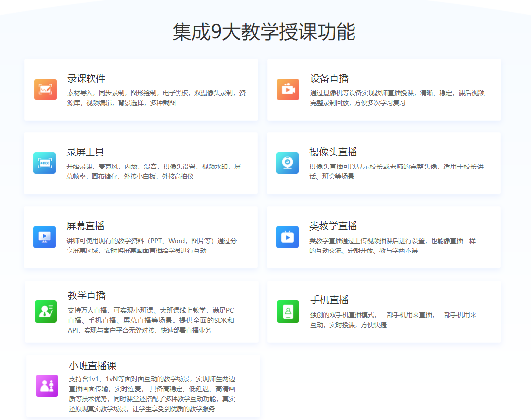This screenshot has width=531, height=420.
Task: Click the 屏幕直播 heading text
Action: point(86,225)
